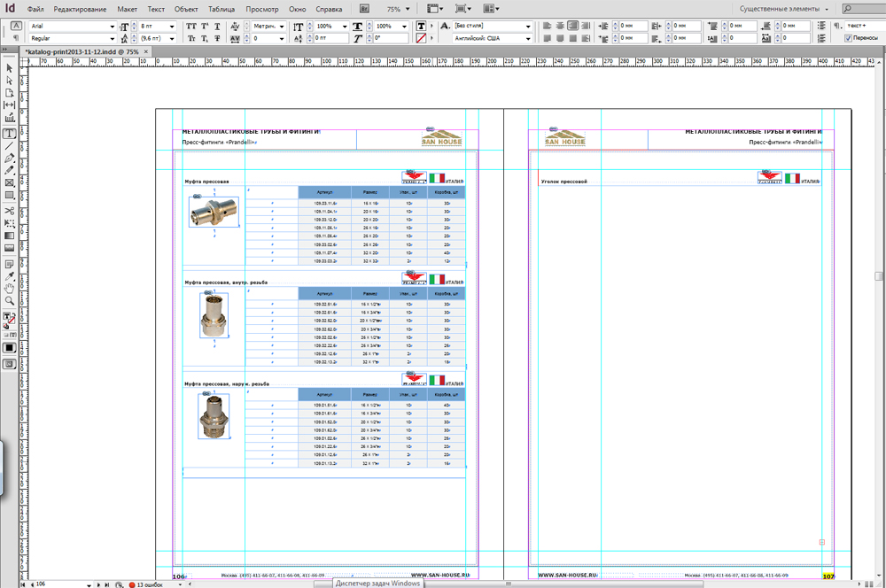Select the Rectangle Frame tool
Image resolution: width=886 pixels, height=588 pixels.
tap(9, 183)
